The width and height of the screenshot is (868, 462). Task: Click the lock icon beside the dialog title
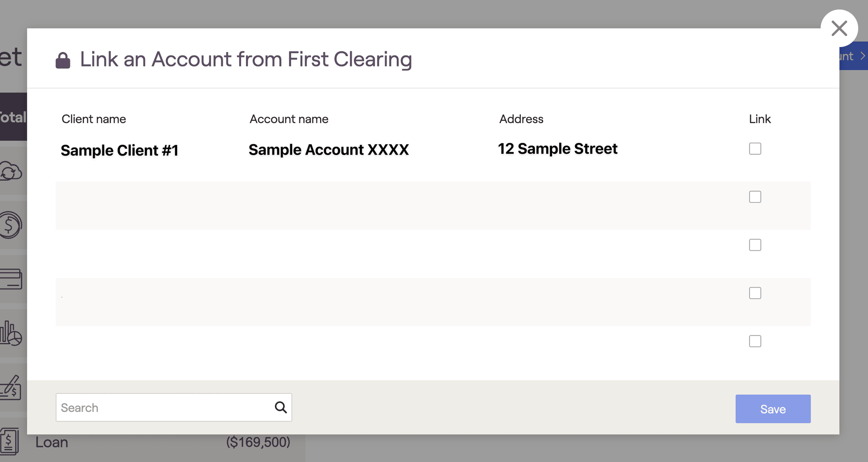click(63, 60)
